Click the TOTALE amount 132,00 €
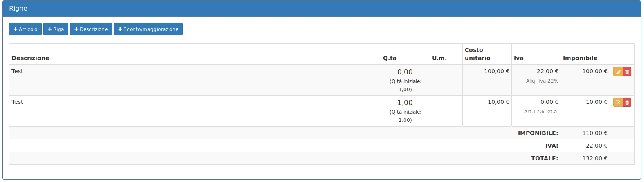644x182 pixels. coord(594,158)
